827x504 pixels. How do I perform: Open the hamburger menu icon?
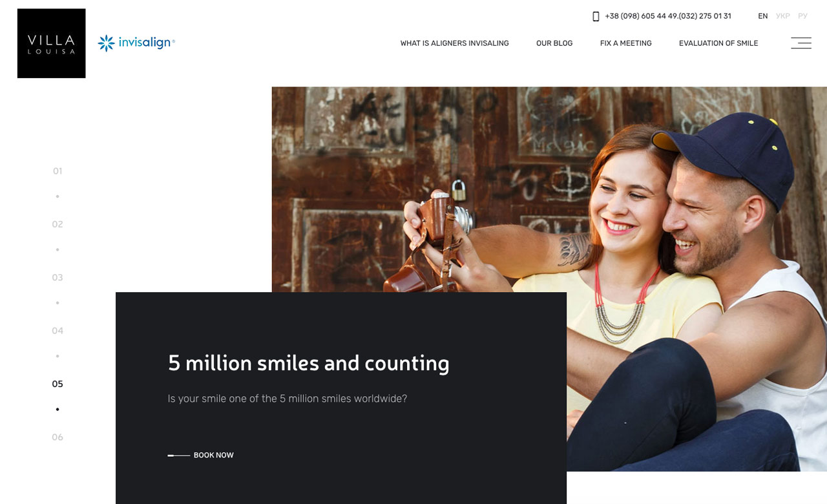click(801, 43)
